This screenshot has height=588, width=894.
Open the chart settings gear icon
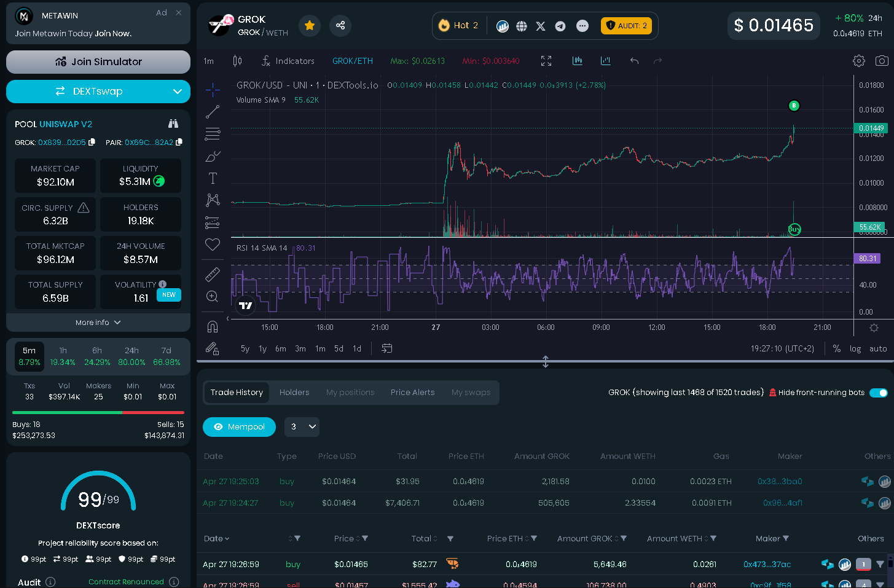click(x=859, y=61)
